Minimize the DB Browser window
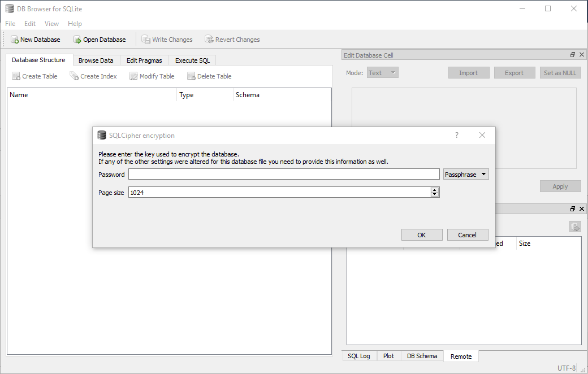This screenshot has height=374, width=588. [x=522, y=8]
